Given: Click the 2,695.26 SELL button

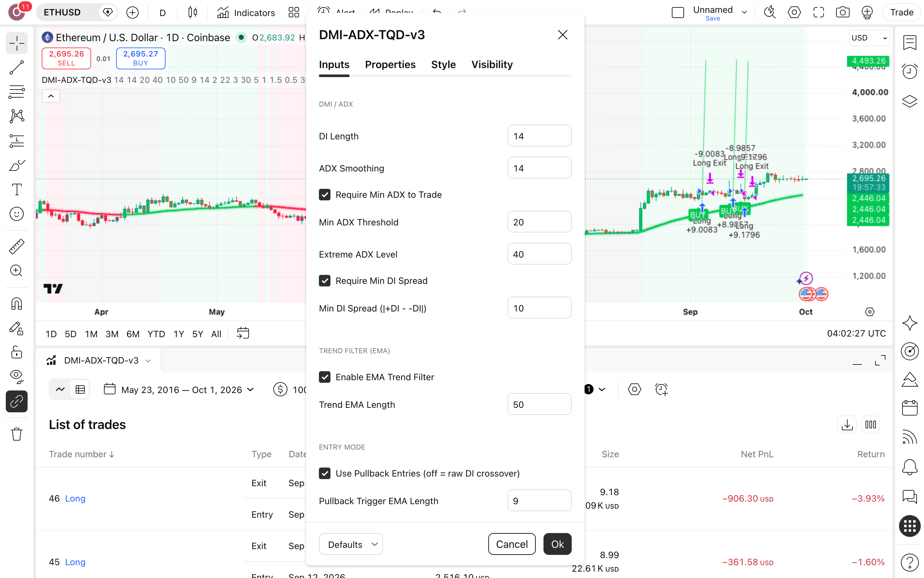Looking at the screenshot, I should [x=66, y=58].
